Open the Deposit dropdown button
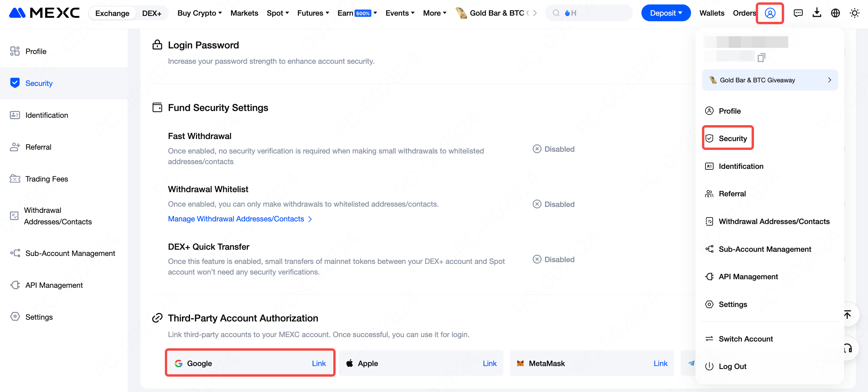868x392 pixels. click(x=666, y=13)
